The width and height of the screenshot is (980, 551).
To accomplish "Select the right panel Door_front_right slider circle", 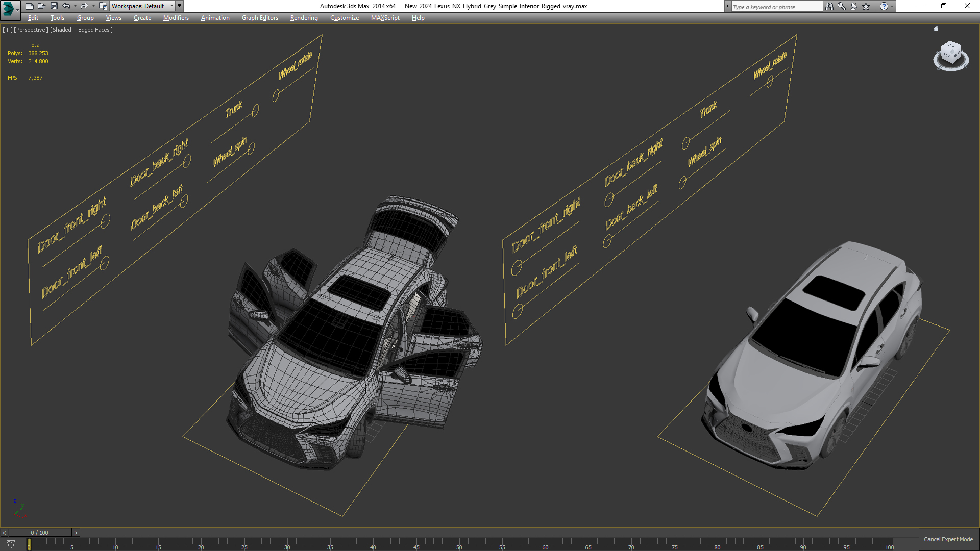I will [517, 267].
